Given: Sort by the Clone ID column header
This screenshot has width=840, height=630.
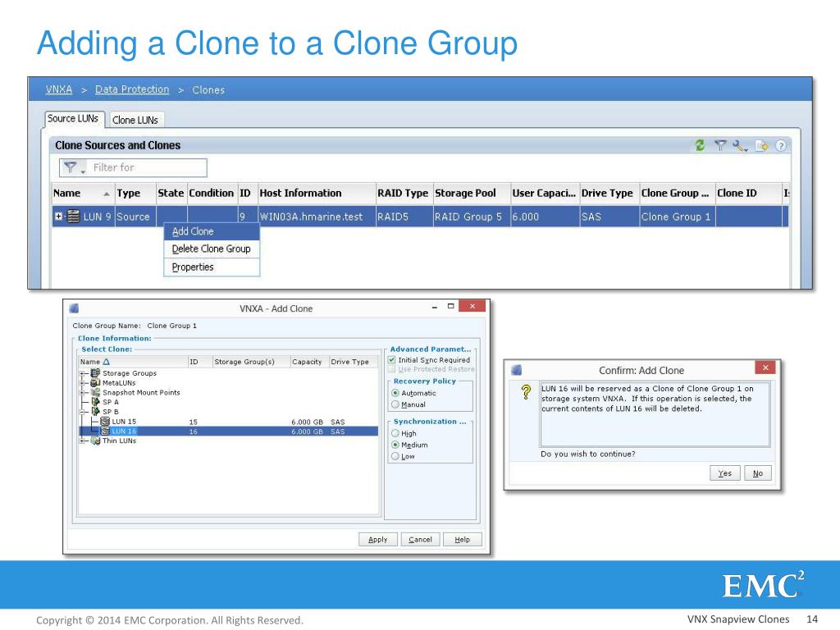Looking at the screenshot, I should 748,193.
